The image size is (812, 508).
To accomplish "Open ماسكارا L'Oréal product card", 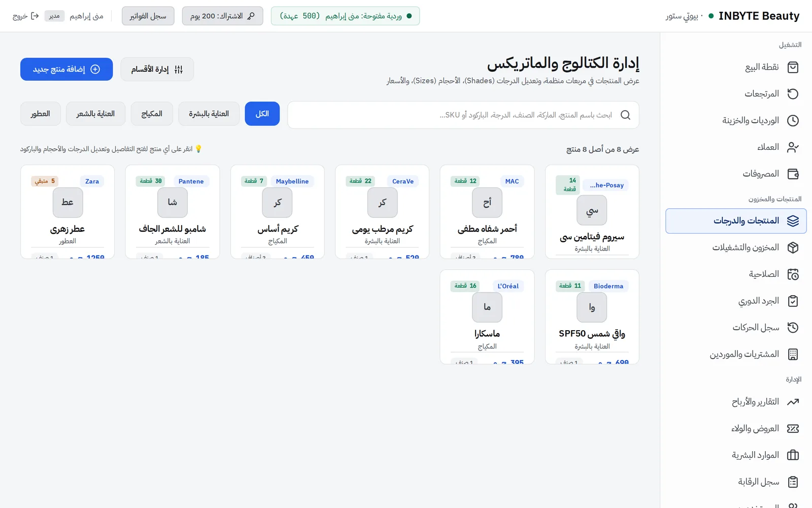I will 487,316.
